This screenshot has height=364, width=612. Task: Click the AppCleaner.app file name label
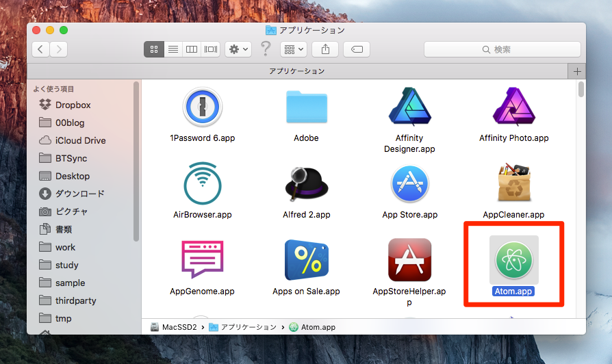pos(513,215)
